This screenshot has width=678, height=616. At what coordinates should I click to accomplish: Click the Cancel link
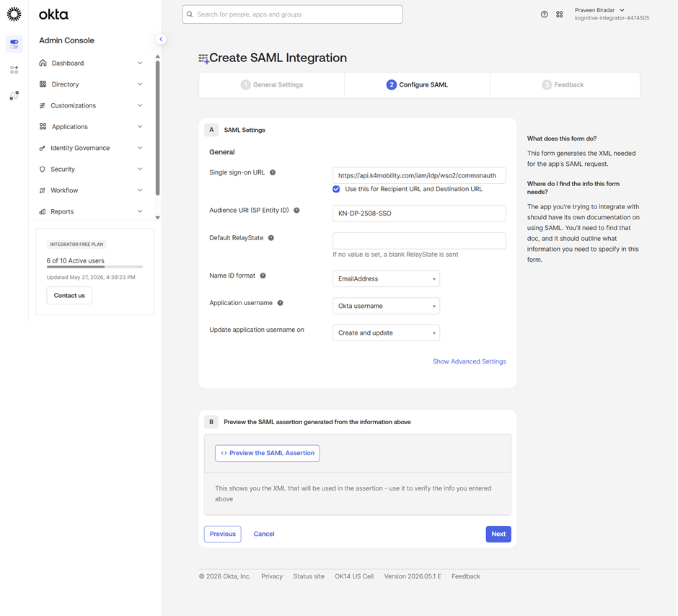coord(264,534)
